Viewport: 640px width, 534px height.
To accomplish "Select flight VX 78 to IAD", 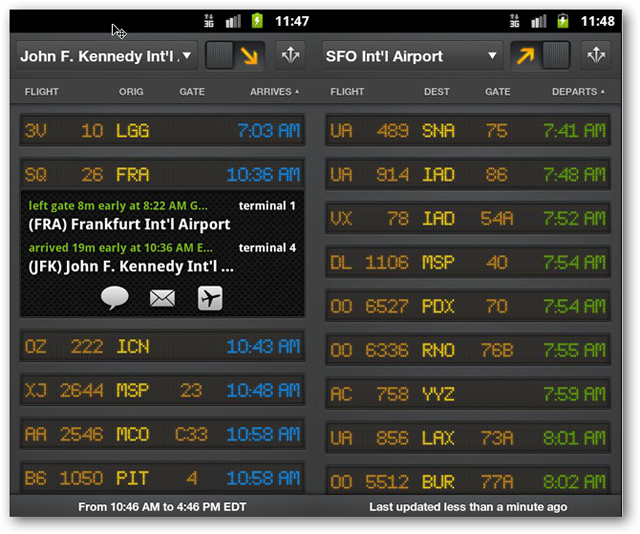I will pos(468,218).
